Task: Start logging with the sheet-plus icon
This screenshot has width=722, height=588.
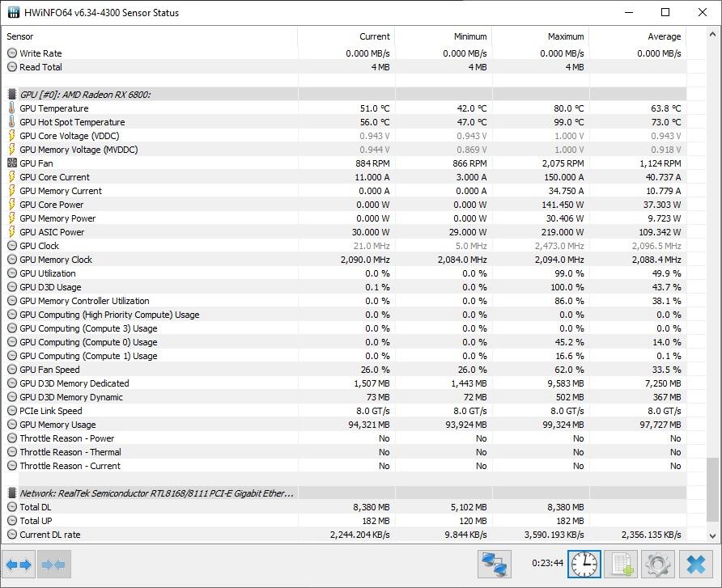Action: (621, 564)
